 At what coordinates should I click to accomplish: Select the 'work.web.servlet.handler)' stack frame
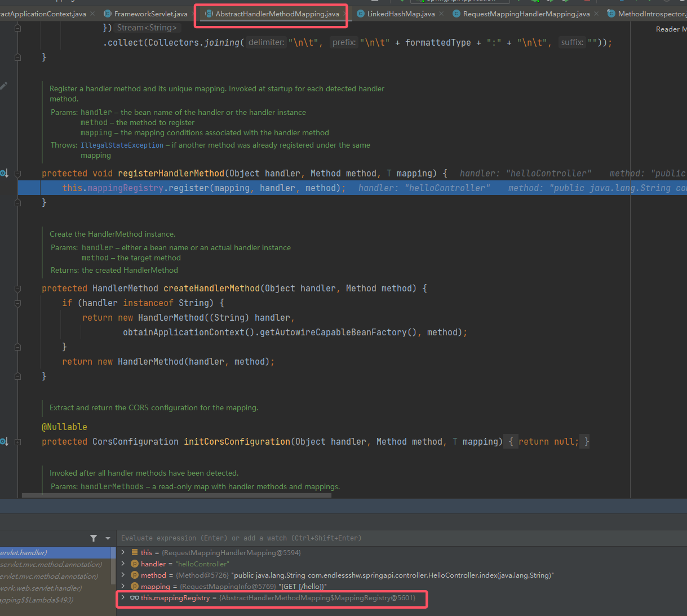[x=55, y=588]
